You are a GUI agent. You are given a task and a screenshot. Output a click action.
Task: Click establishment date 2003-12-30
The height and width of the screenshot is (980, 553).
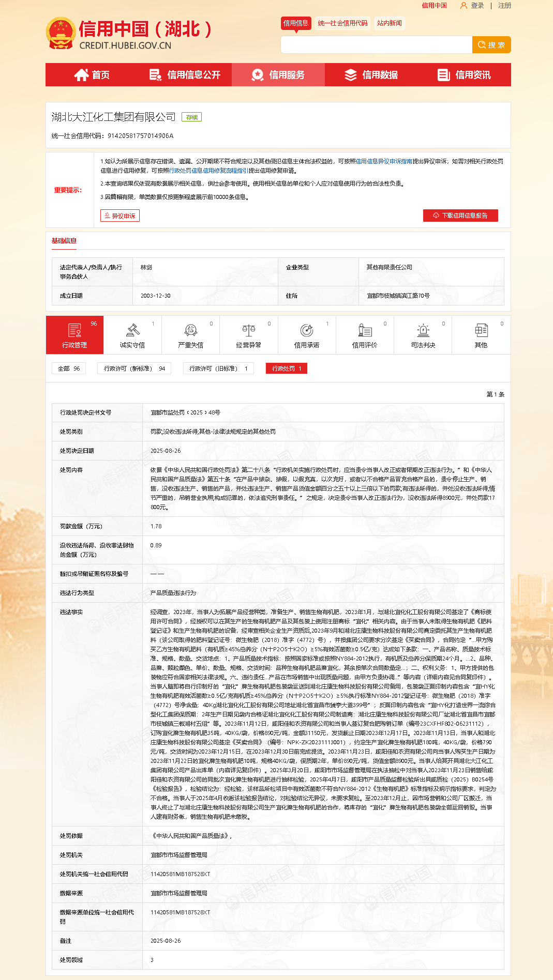coord(155,296)
